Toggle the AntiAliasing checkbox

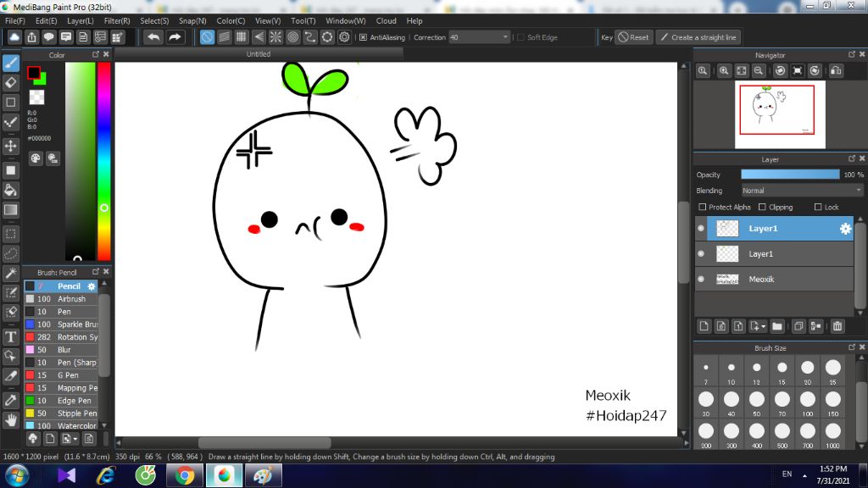pyautogui.click(x=363, y=37)
